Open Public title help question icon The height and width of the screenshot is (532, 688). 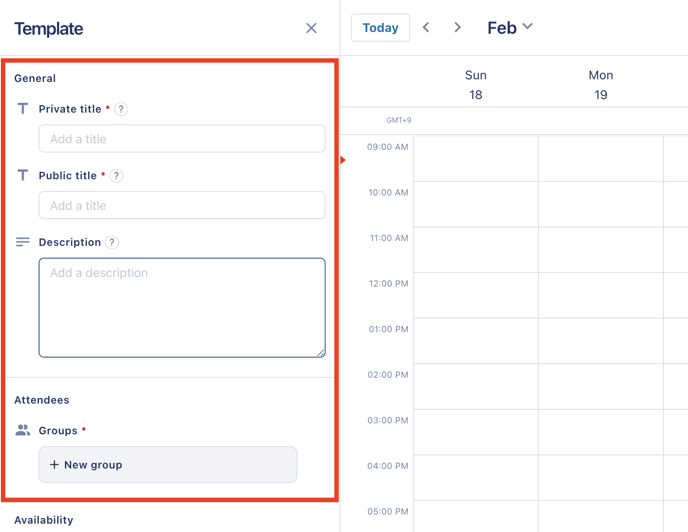[x=116, y=176]
